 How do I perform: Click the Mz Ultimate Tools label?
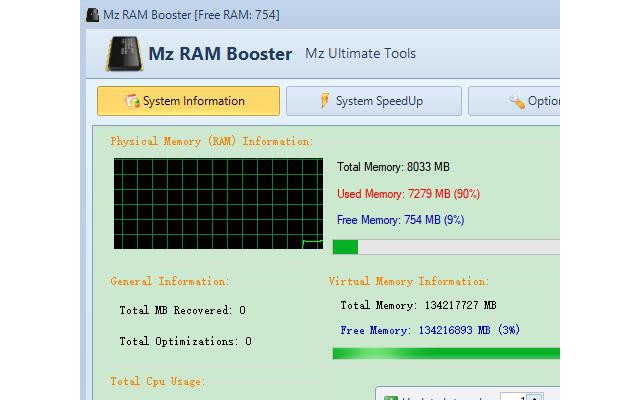coord(360,53)
